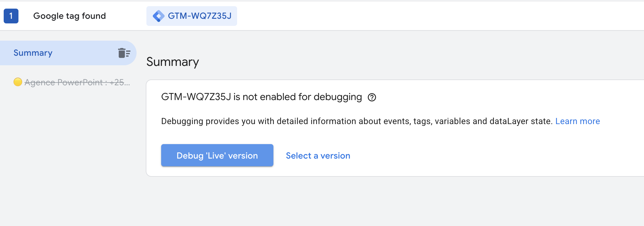Click the yellow status circle icon

pyautogui.click(x=18, y=82)
